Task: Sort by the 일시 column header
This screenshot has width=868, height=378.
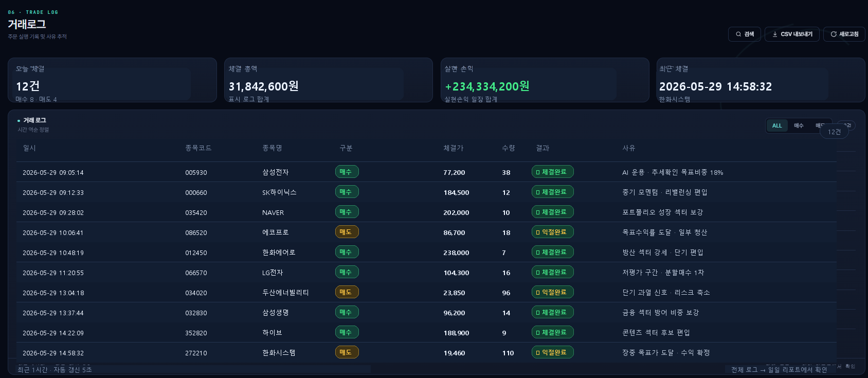Action: click(29, 148)
